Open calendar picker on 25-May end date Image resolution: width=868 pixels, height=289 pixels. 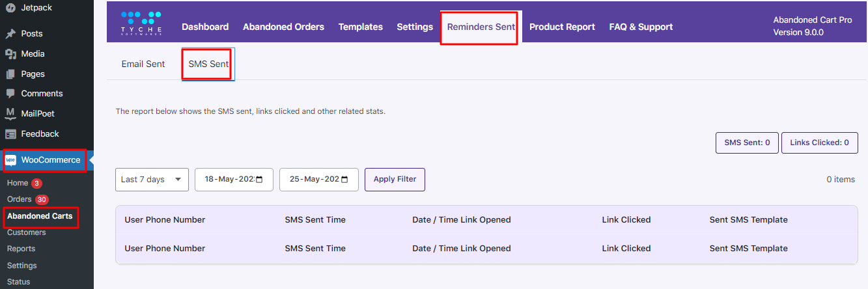[344, 180]
